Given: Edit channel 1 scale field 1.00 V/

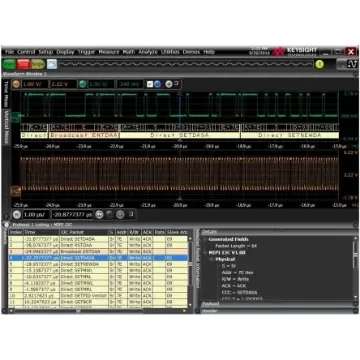Looking at the screenshot, I should click(35, 84).
